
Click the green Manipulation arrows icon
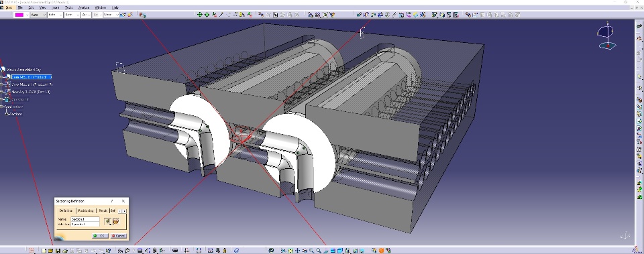pyautogui.click(x=200, y=14)
